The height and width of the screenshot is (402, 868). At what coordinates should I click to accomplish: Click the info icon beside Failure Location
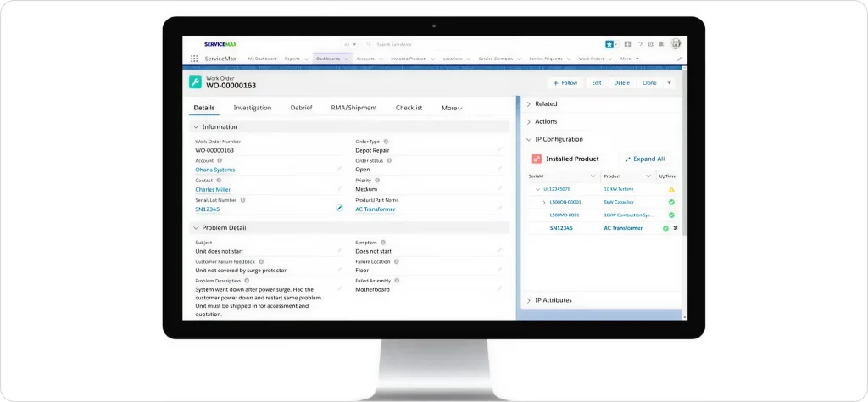click(396, 261)
